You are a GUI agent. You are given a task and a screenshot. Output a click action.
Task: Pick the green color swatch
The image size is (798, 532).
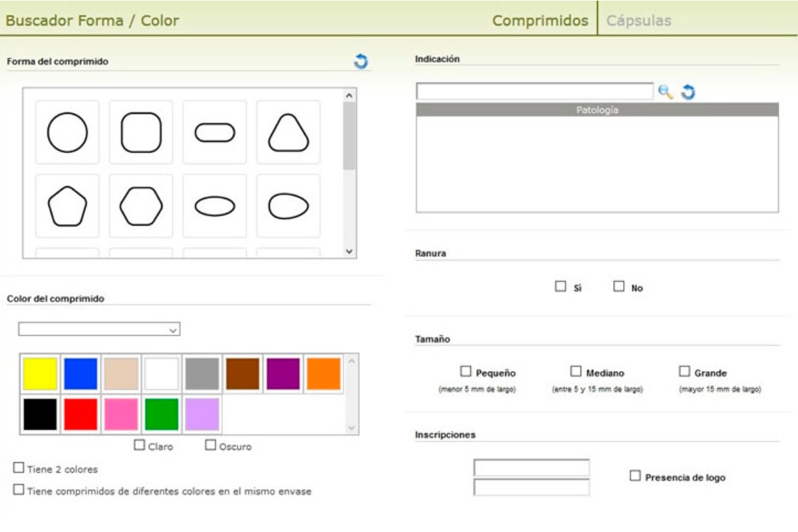[162, 414]
